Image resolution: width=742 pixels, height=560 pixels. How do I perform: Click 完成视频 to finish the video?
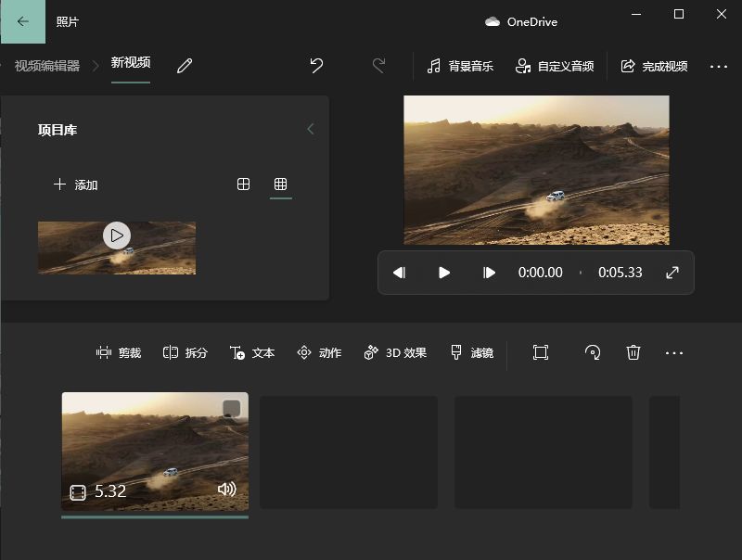click(654, 66)
